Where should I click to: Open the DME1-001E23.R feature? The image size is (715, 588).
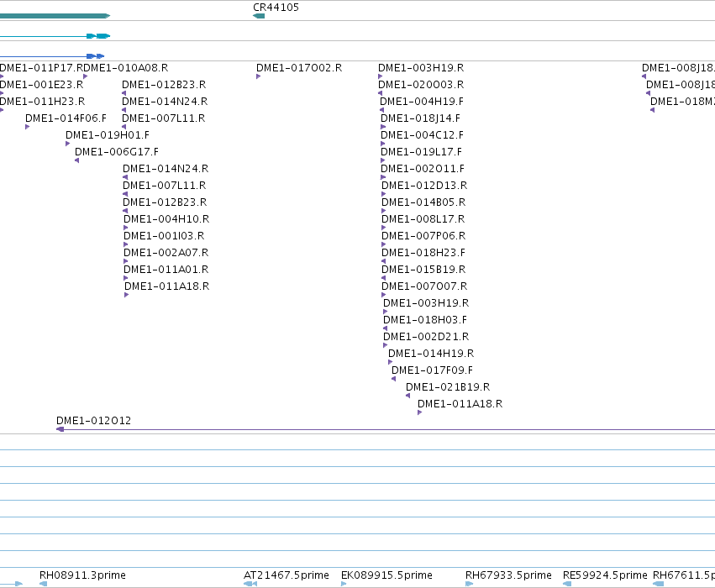tap(41, 85)
